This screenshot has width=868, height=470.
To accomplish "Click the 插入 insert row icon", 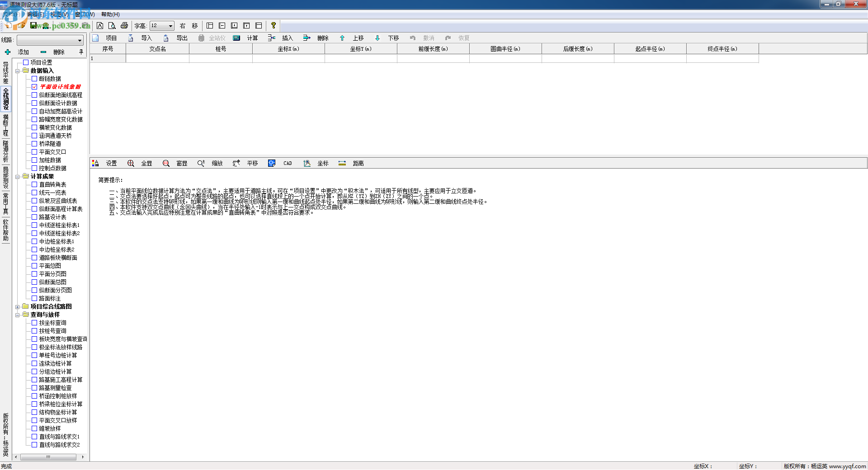I will [x=272, y=38].
